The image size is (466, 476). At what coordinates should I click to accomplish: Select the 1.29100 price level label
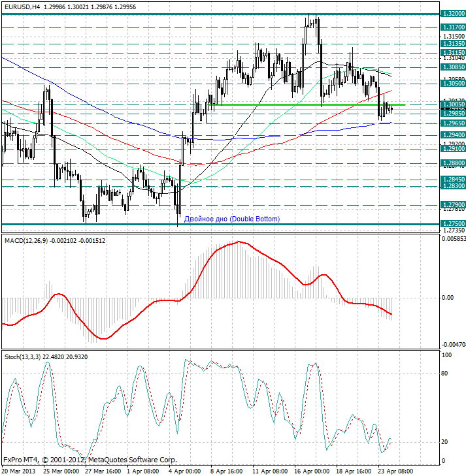[x=453, y=149]
